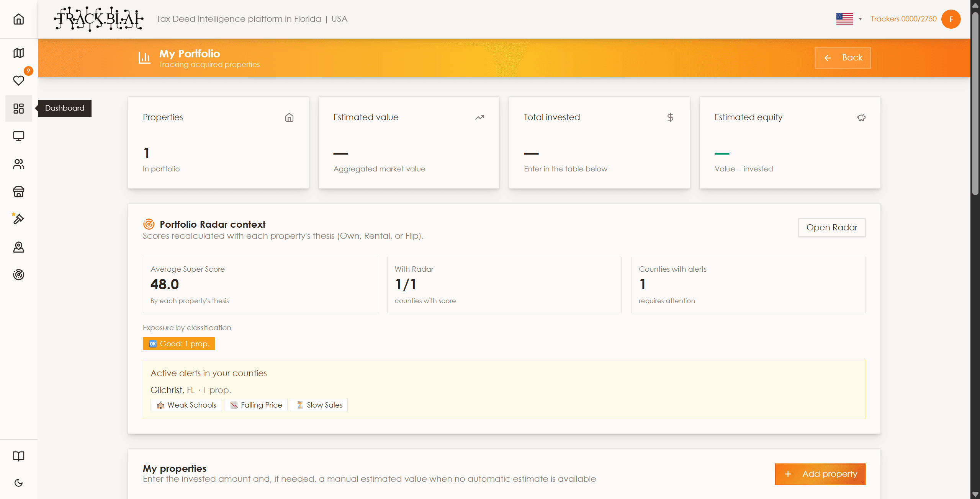Toggle dark mode moon icon
This screenshot has height=499, width=980.
pyautogui.click(x=18, y=483)
